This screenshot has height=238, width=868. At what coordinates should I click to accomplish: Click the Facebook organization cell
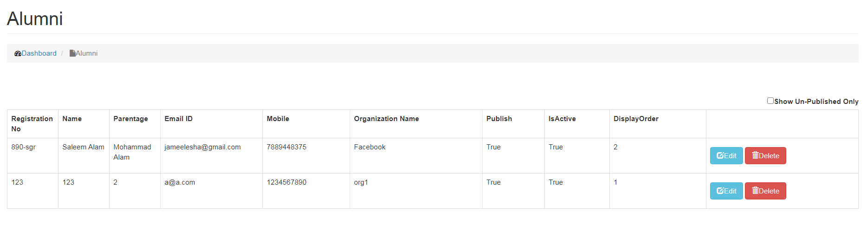(370, 147)
